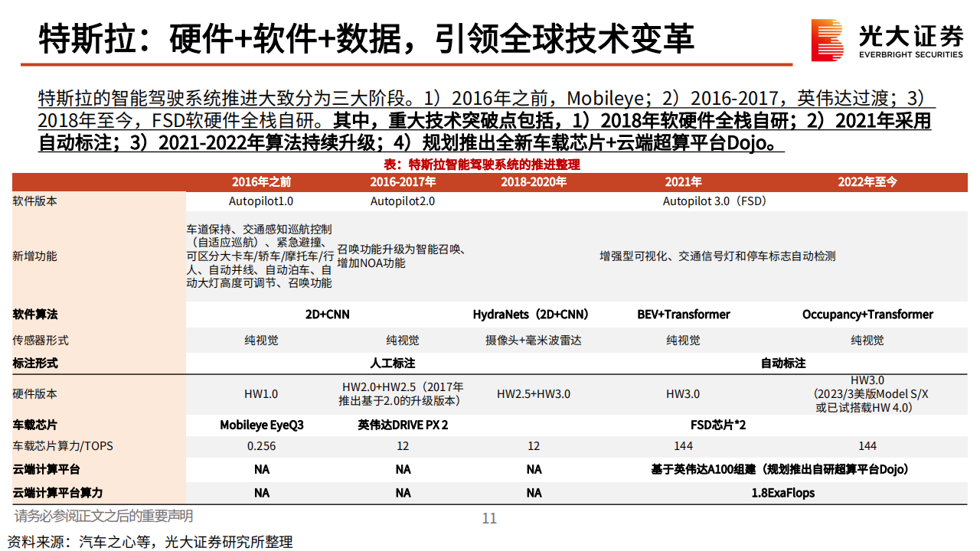This screenshot has height=551, width=980.
Task: Click the "标注形式" row label
Action: (x=34, y=364)
